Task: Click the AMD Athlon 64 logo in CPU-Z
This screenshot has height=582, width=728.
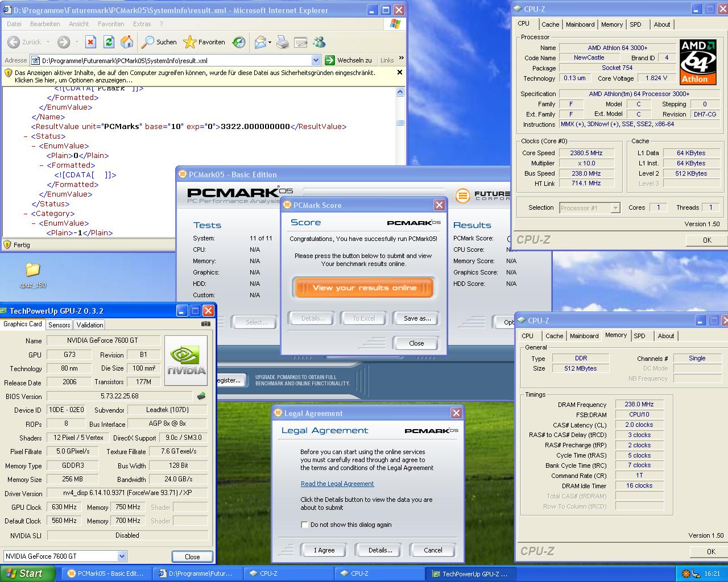Action: [x=698, y=62]
